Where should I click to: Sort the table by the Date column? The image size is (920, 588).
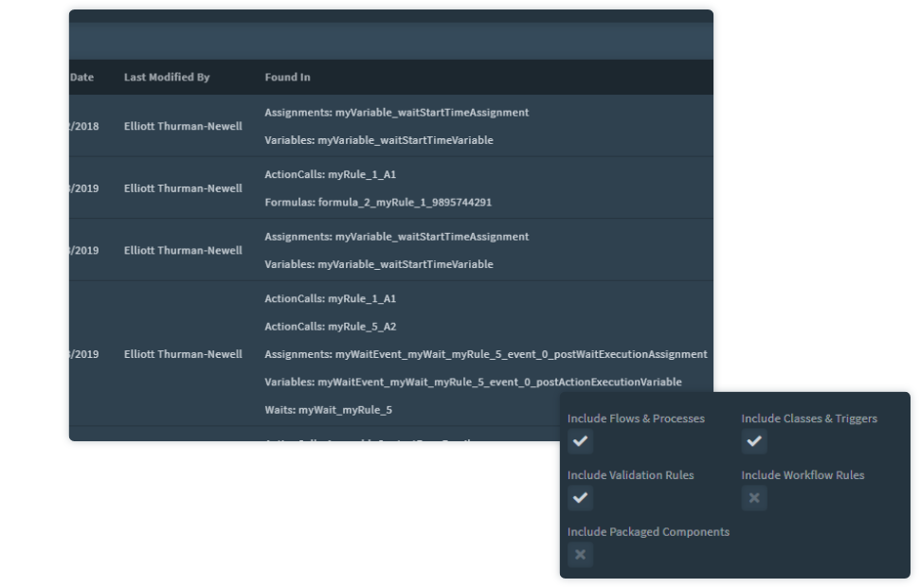pos(81,77)
